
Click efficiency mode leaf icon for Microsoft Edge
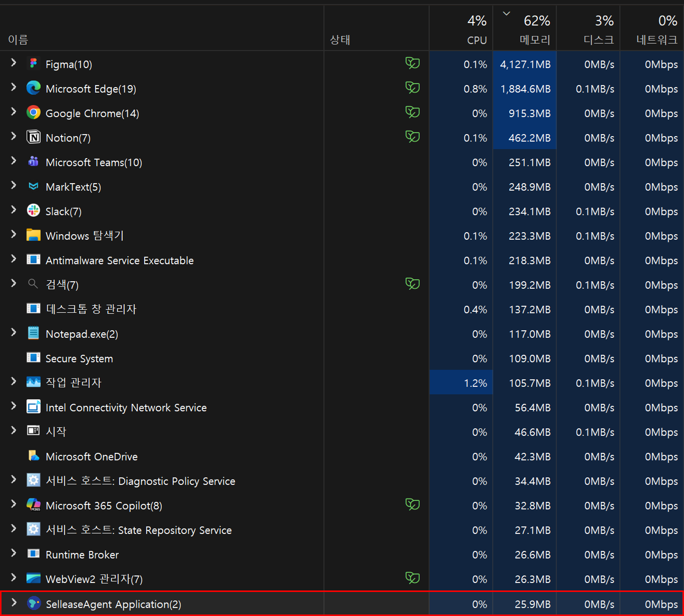point(413,88)
